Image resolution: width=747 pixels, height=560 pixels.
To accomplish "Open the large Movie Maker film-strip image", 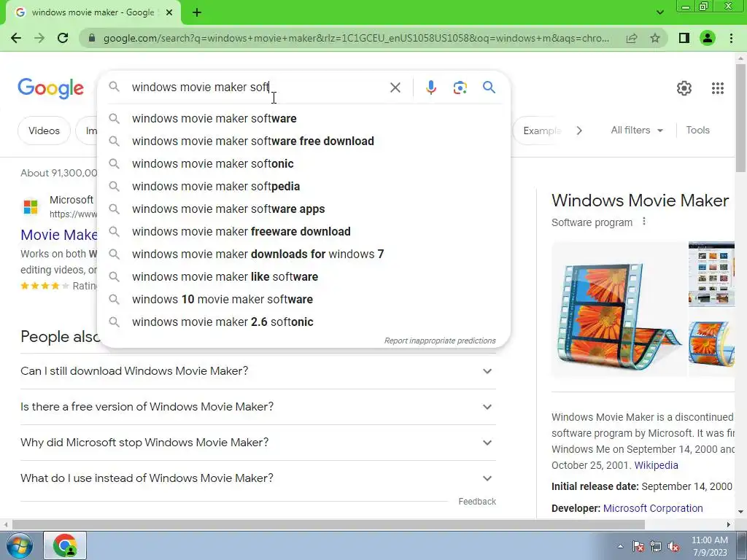I will pos(619,309).
